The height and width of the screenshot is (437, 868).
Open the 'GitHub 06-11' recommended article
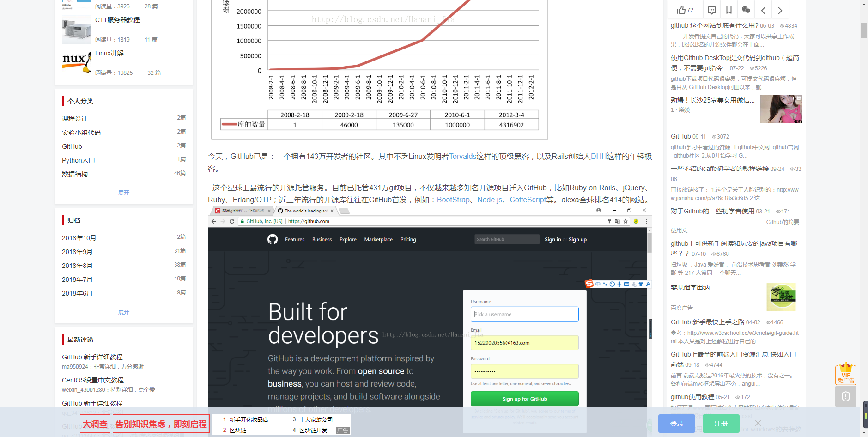point(680,136)
